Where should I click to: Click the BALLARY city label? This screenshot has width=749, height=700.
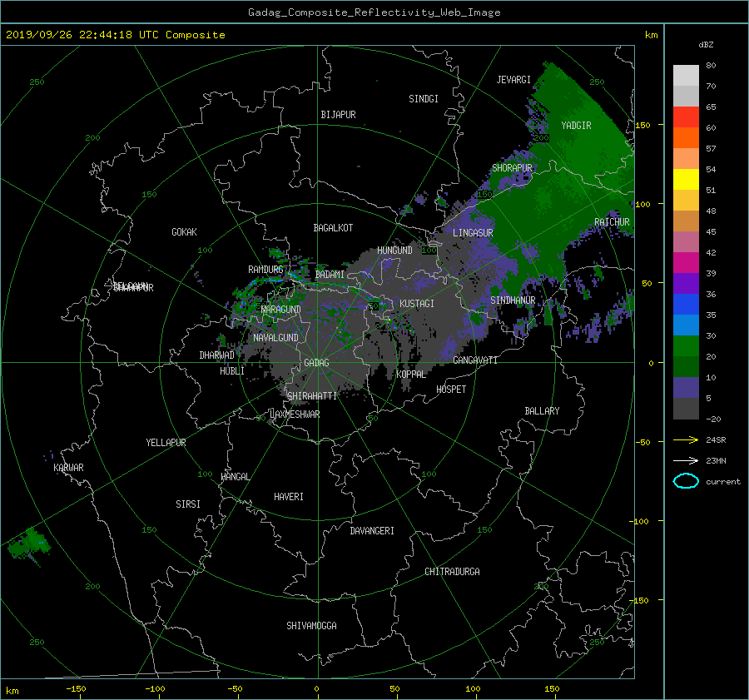coord(542,411)
